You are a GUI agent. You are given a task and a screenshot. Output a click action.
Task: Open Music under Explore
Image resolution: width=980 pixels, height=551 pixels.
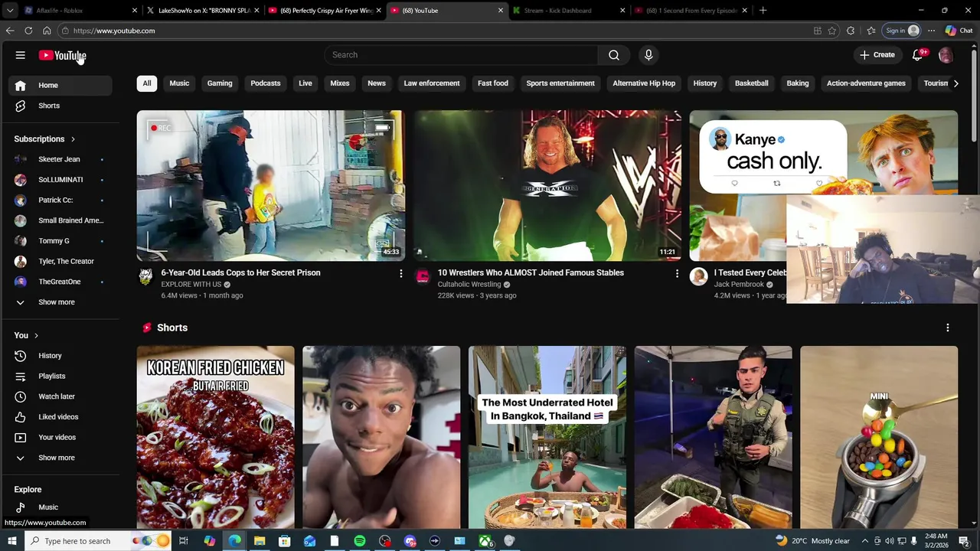pos(60,507)
